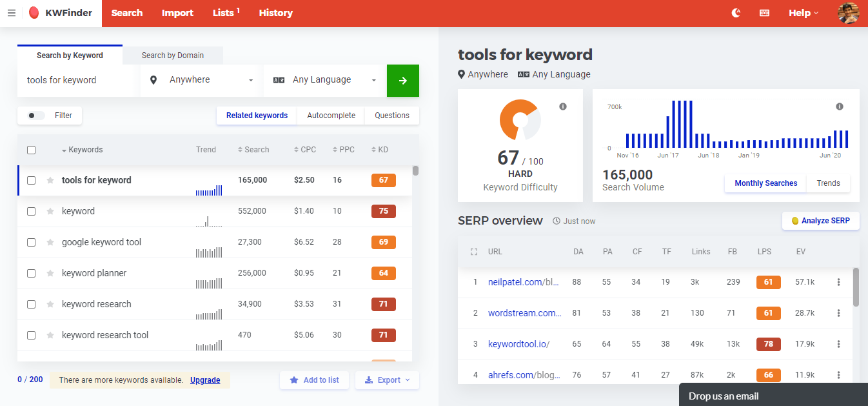Open keyboard shortcuts icon
Image resolution: width=868 pixels, height=406 pixels.
764,13
